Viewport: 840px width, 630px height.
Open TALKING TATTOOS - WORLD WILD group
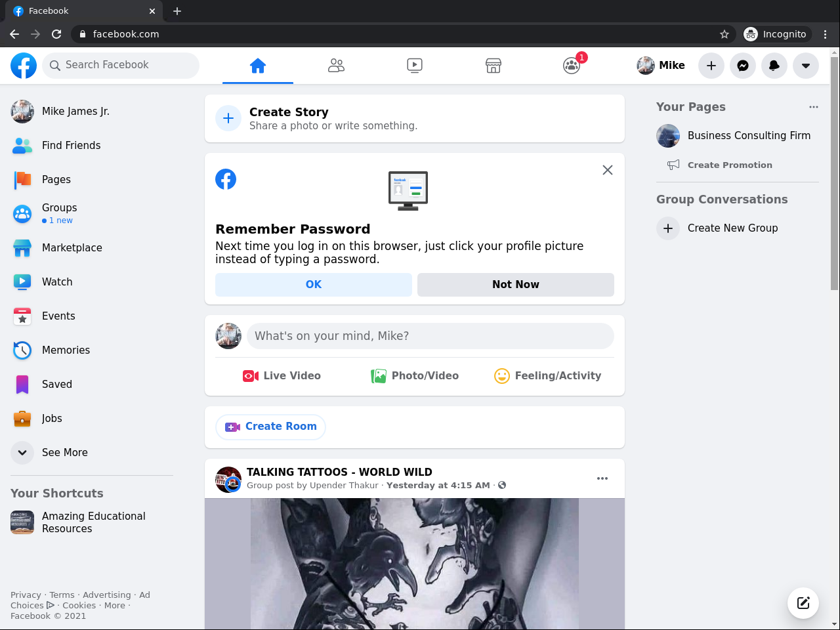tap(339, 472)
